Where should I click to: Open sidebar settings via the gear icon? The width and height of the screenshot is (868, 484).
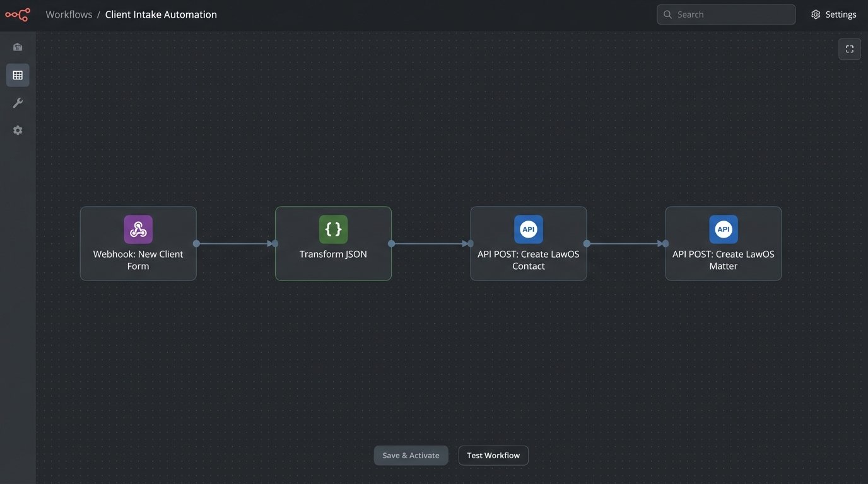click(x=17, y=130)
